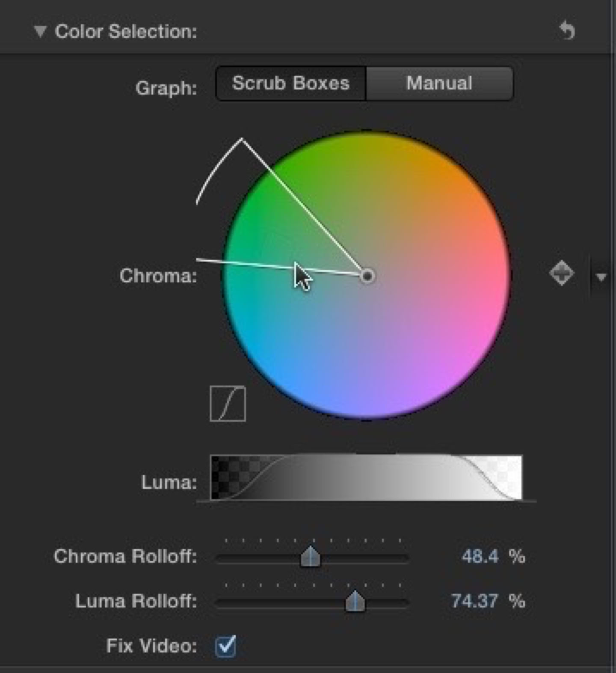Collapse the Color Selection section triangle

click(x=40, y=31)
